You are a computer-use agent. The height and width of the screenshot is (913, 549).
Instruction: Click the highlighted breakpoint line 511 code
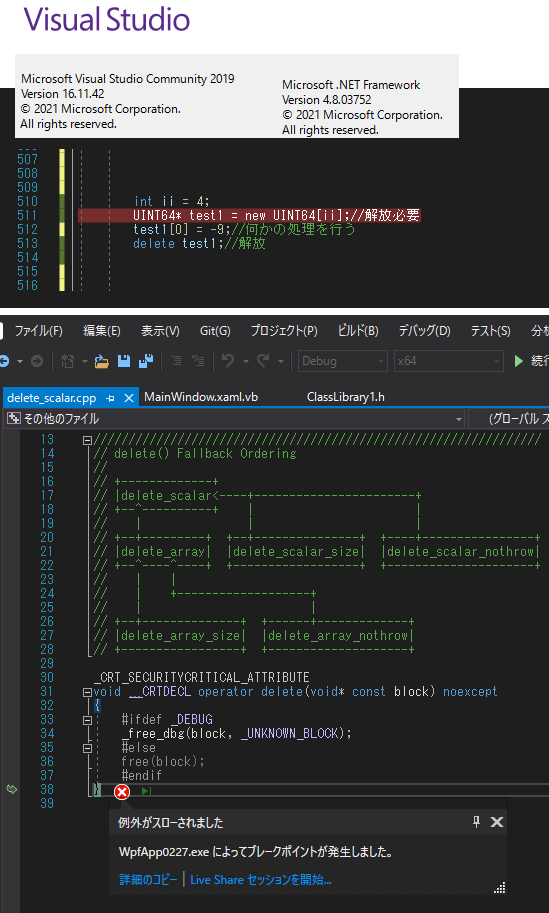pos(277,216)
